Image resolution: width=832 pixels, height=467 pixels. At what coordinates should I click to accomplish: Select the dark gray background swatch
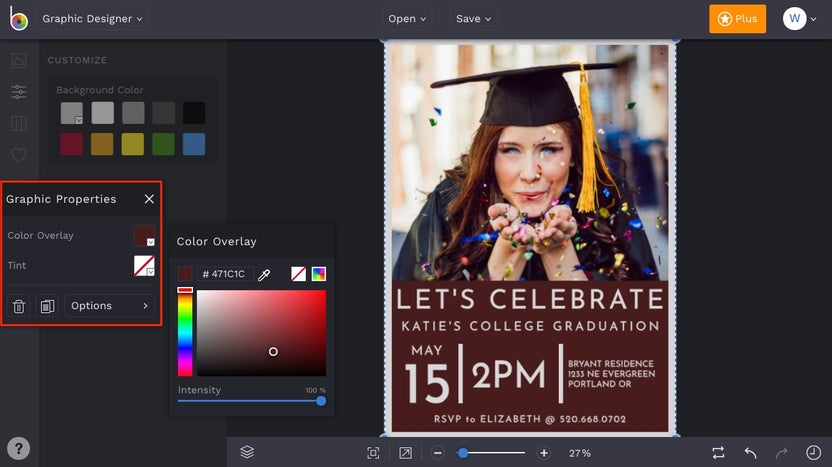163,113
